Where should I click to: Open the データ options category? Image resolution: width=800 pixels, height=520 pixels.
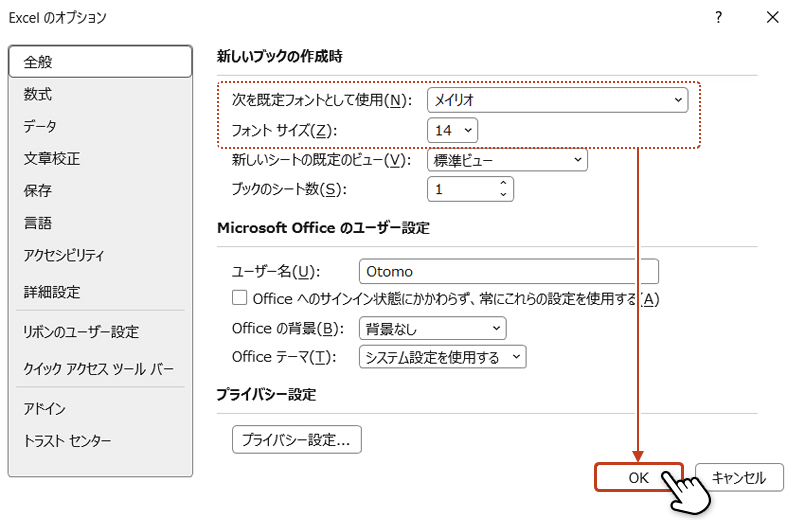[x=101, y=126]
